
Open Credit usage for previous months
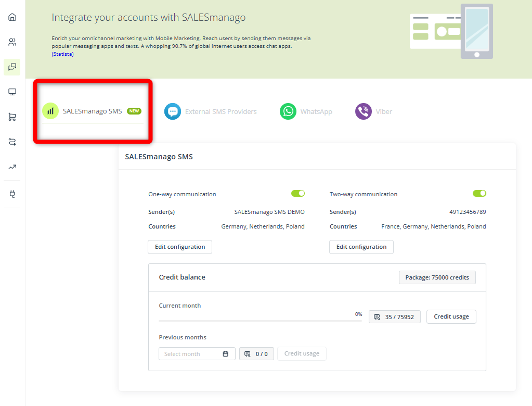[302, 354]
